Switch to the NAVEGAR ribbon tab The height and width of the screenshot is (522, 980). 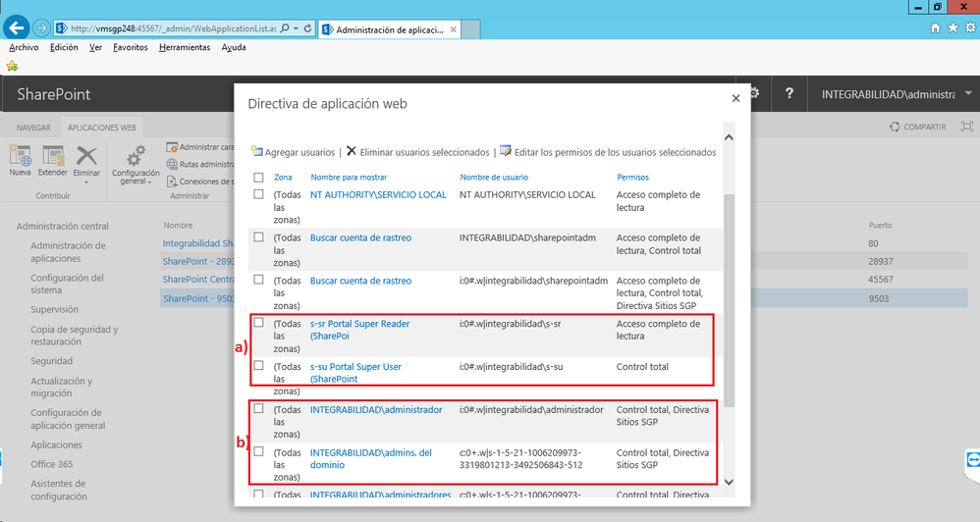tap(33, 128)
